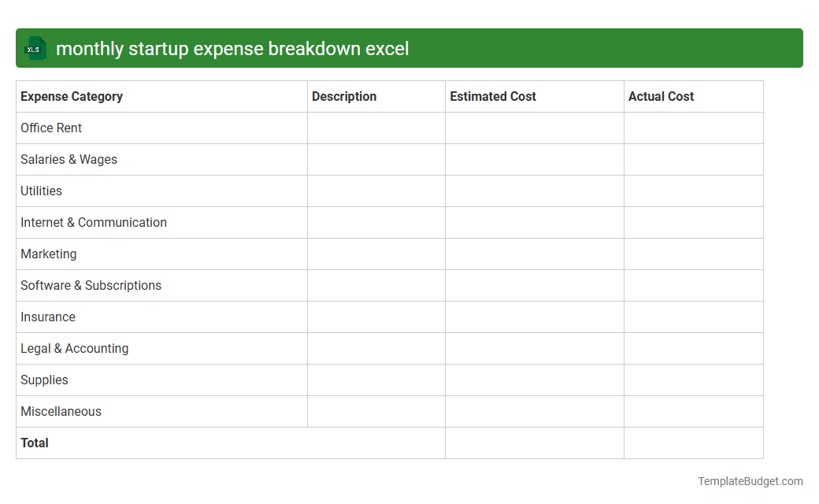Screen dimensions: 819x504
Task: Select the Legal & Accounting row
Action: pyautogui.click(x=74, y=348)
